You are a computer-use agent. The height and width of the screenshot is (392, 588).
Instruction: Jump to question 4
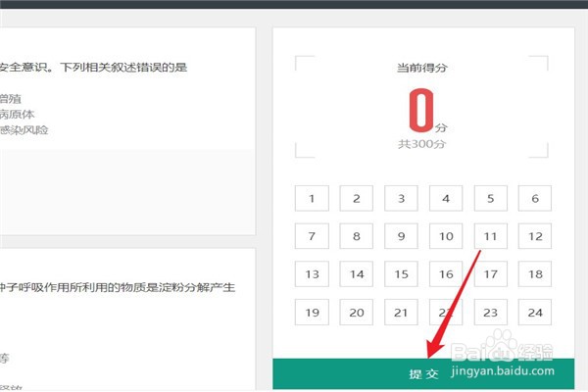446,198
